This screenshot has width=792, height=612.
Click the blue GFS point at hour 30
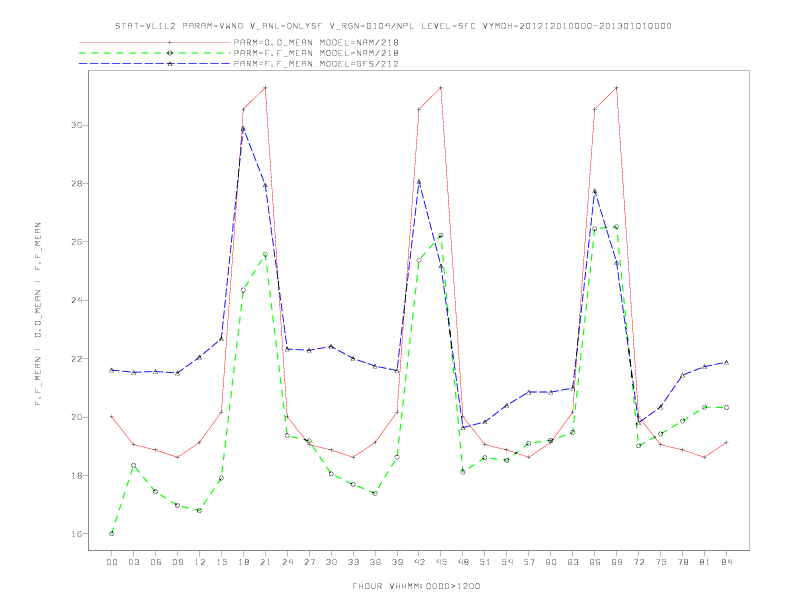pyautogui.click(x=331, y=346)
